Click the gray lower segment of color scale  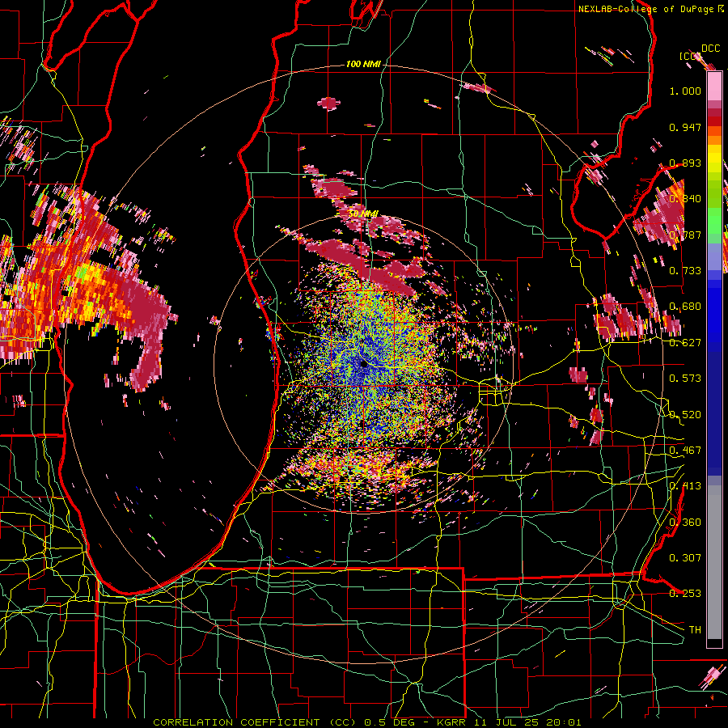(714, 562)
